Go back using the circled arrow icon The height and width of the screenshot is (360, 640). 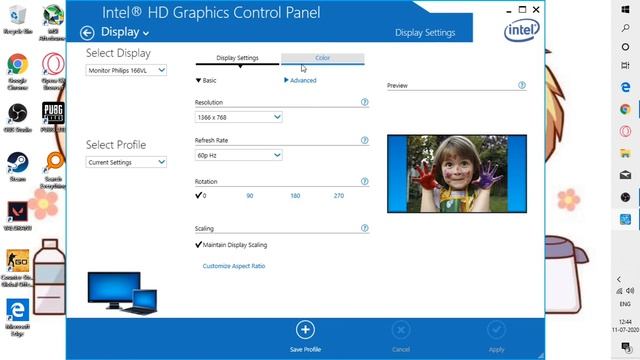pyautogui.click(x=87, y=33)
